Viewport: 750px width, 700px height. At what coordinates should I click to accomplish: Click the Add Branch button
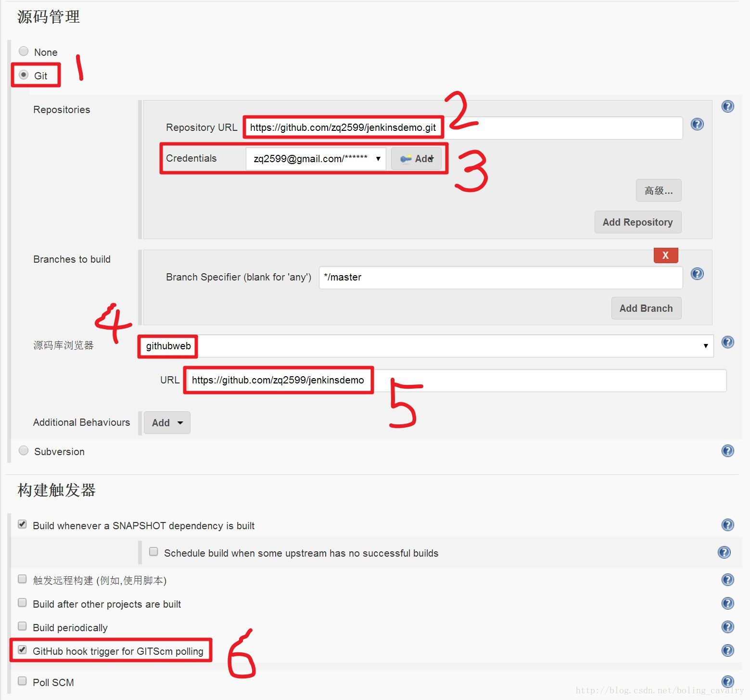pyautogui.click(x=646, y=308)
